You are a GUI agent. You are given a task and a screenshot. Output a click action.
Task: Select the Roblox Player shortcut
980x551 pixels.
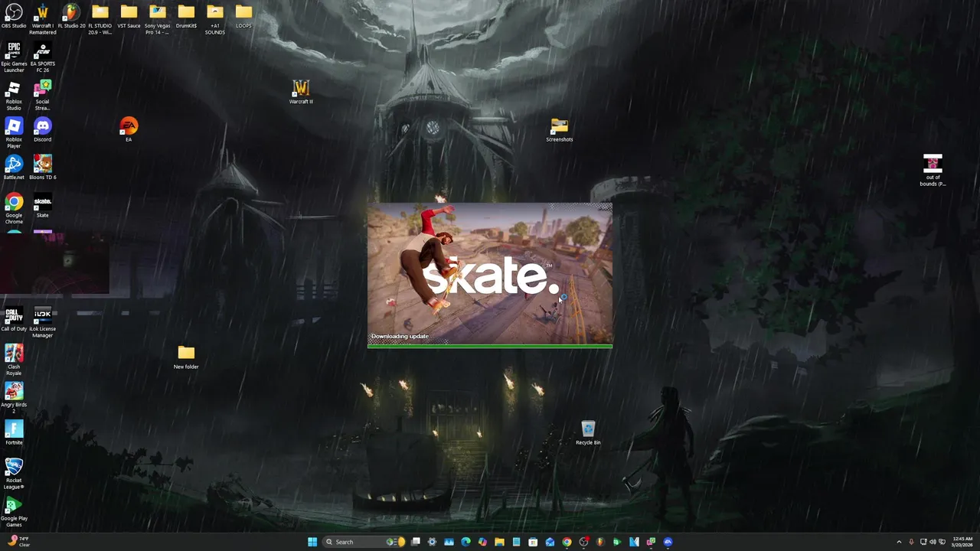(x=14, y=133)
